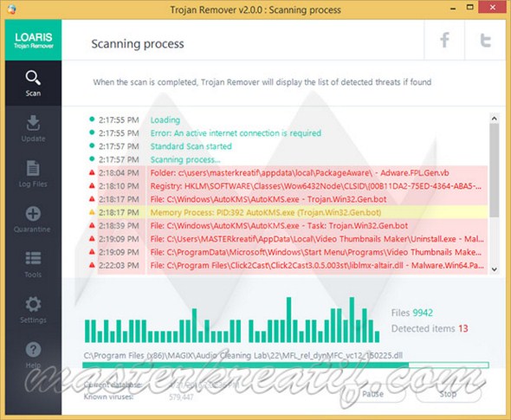Image resolution: width=511 pixels, height=420 pixels.
Task: Select the PackageAware Adware.FPL.Gen.vb folder entry
Action: (x=300, y=172)
